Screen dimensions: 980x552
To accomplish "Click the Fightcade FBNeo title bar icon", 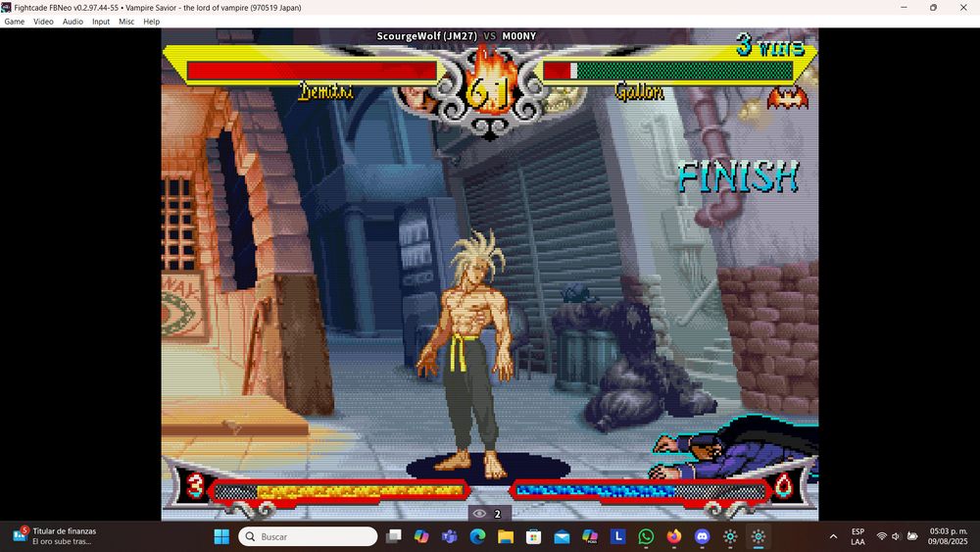I will point(6,8).
